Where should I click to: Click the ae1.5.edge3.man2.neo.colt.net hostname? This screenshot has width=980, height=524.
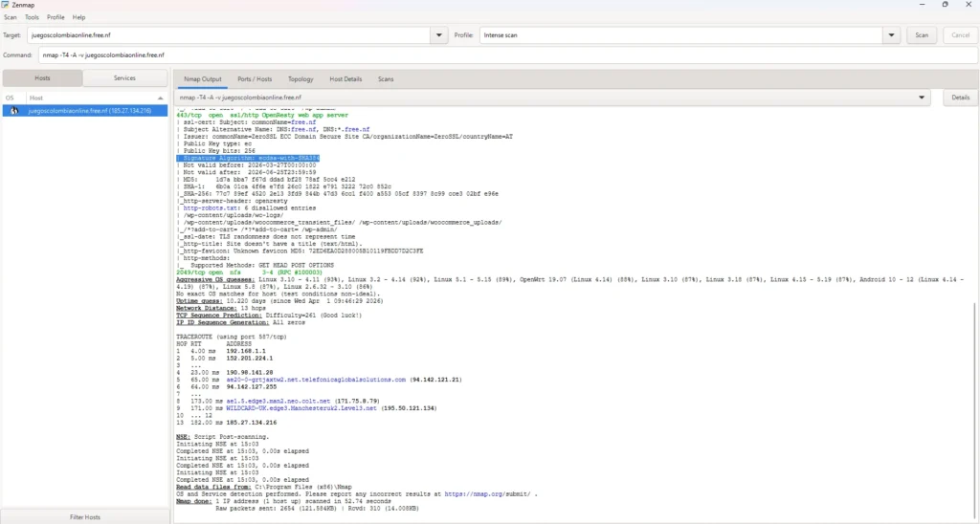click(x=278, y=401)
